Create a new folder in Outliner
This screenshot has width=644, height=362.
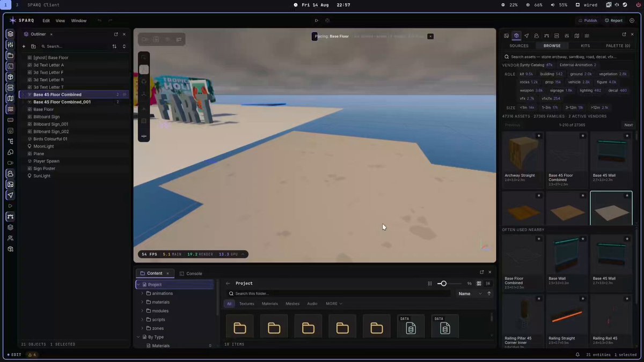33,47
